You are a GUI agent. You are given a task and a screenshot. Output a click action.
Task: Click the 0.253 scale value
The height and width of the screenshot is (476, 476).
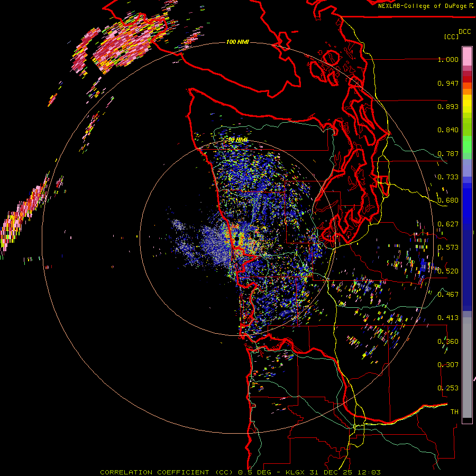[448, 388]
